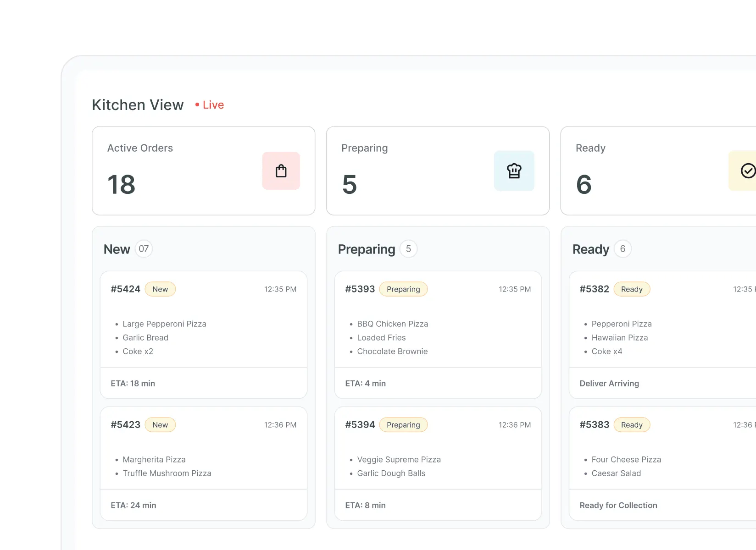The image size is (756, 550).
Task: Click the New column count badge 07
Action: [144, 249]
